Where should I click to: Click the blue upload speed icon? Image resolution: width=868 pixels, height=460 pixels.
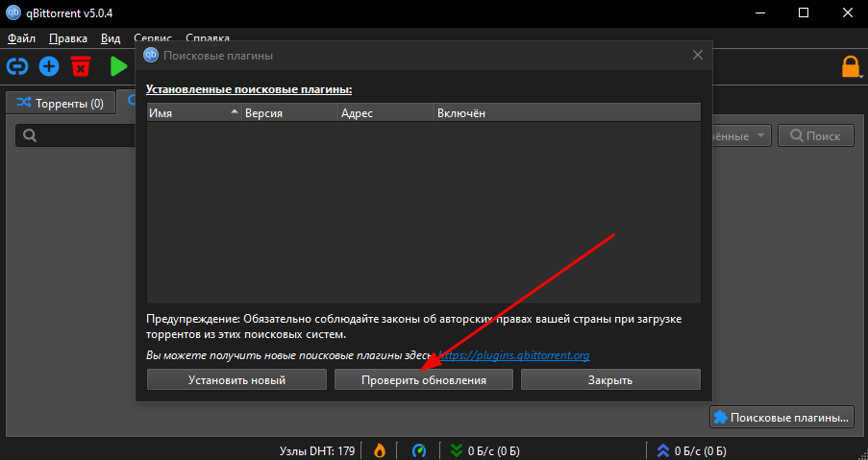[663, 450]
